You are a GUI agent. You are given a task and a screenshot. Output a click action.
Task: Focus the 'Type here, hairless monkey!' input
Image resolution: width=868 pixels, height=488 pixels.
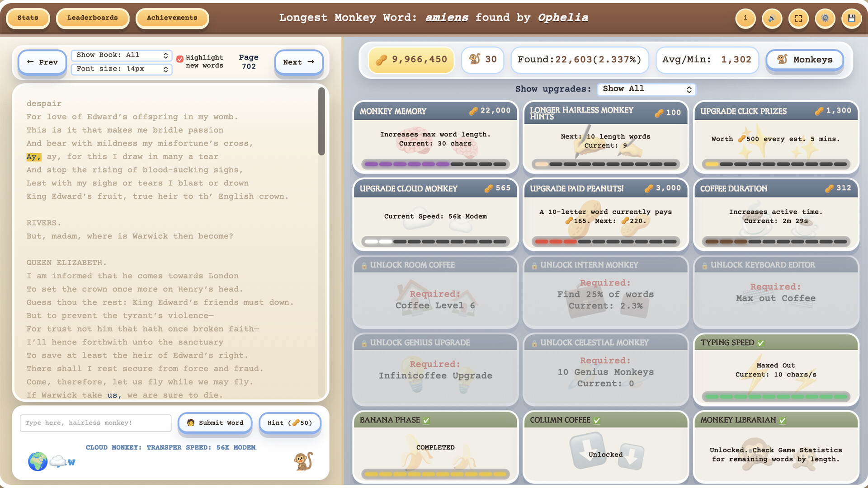point(95,423)
